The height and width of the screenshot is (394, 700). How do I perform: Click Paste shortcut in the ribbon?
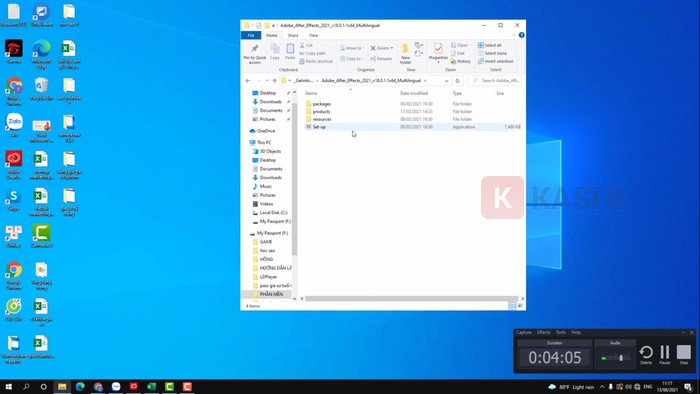316,61
